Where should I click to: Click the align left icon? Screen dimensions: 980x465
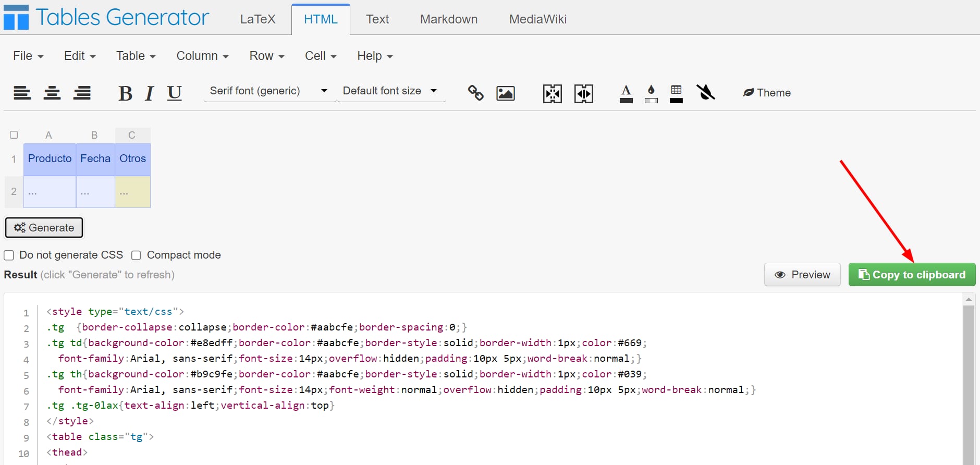coord(22,93)
